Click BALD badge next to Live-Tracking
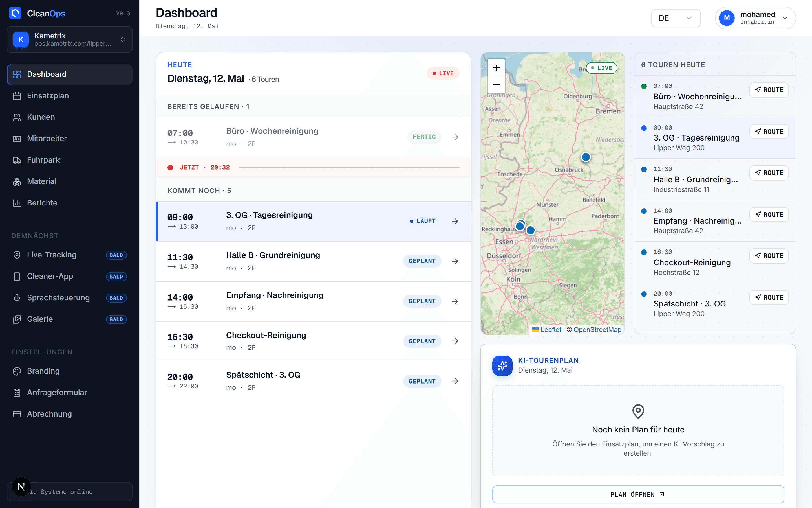 [116, 255]
